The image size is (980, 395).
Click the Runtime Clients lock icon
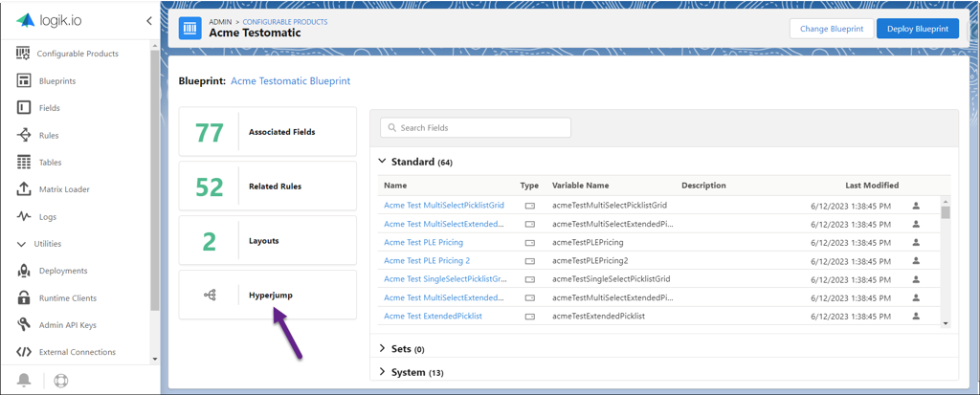click(24, 297)
